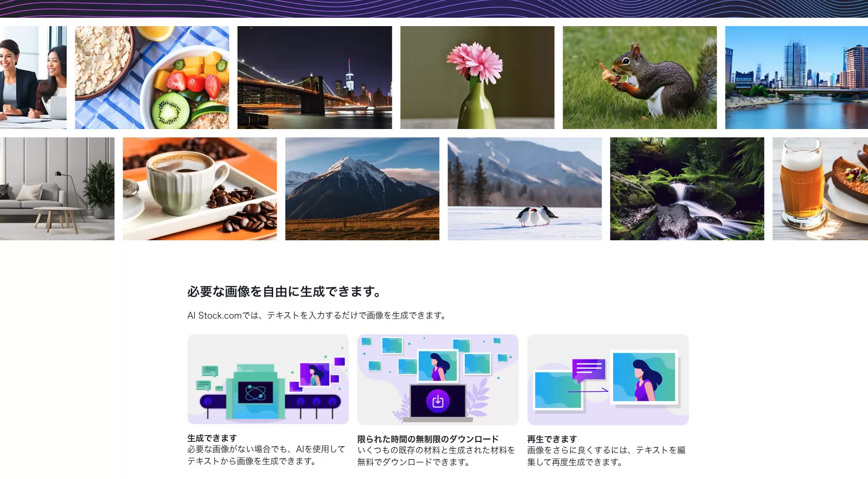The width and height of the screenshot is (868, 479).
Task: Open the businesswomen meeting photo
Action: [x=33, y=77]
